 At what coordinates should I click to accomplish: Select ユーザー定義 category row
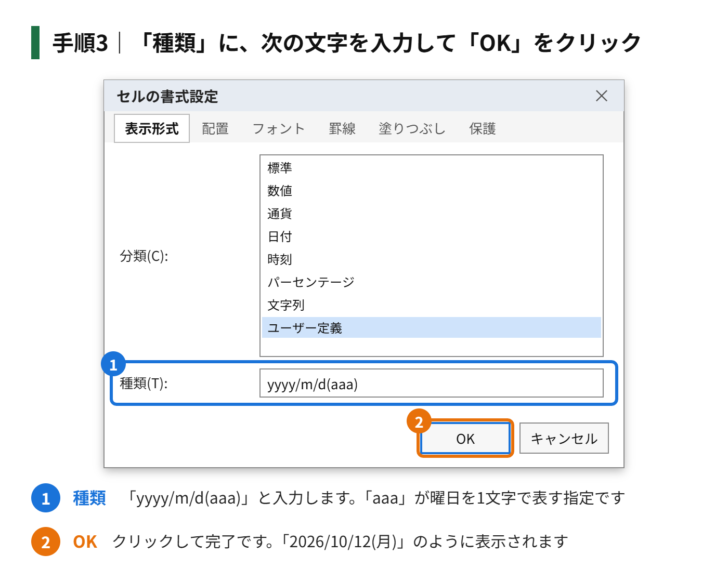(432, 328)
